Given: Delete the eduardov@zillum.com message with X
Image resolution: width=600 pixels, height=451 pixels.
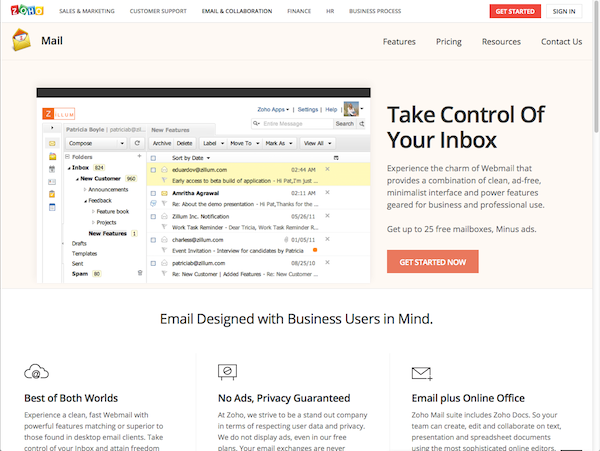Looking at the screenshot, I should pos(327,169).
